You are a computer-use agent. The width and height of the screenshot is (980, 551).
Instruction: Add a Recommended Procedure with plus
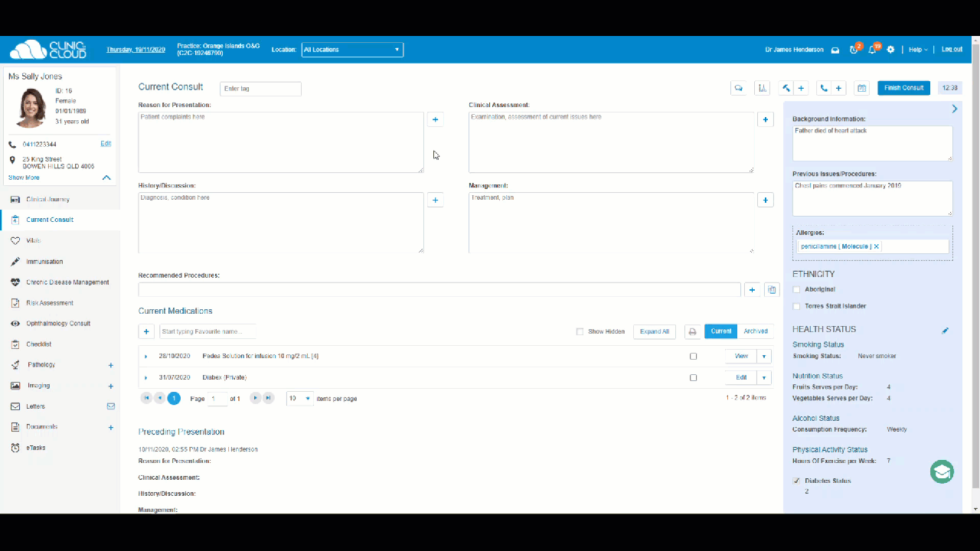752,290
